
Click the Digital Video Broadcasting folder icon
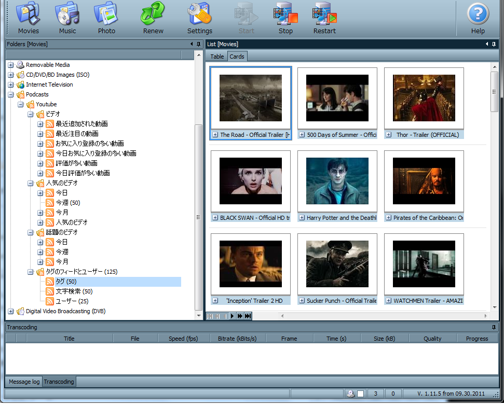[x=20, y=312]
